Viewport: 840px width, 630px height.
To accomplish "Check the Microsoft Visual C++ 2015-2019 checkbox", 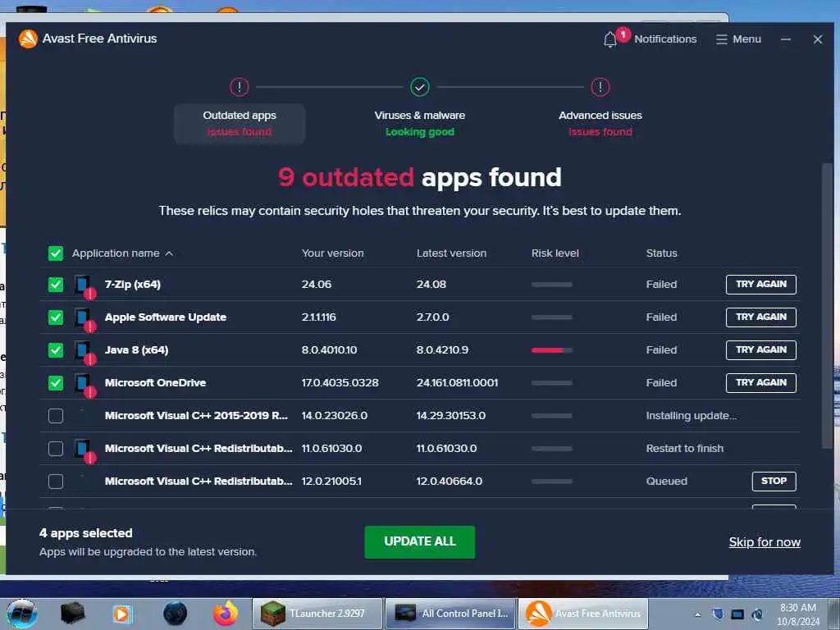I will click(56, 416).
